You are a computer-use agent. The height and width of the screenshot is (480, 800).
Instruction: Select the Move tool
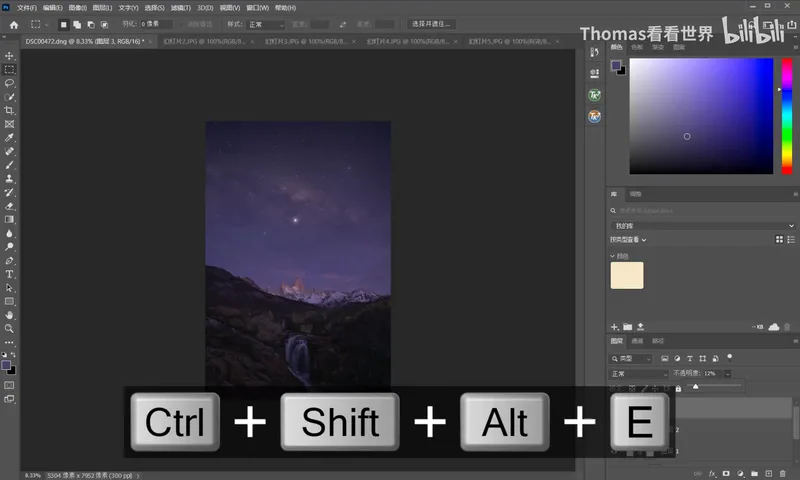pyautogui.click(x=9, y=55)
